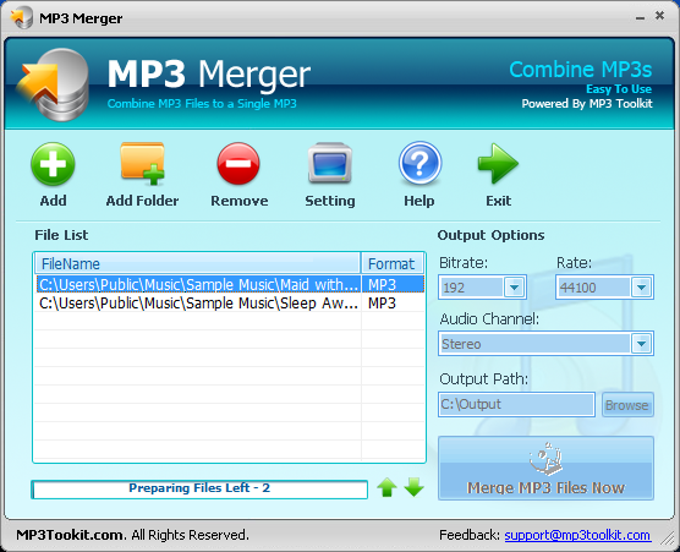This screenshot has height=552, width=680.
Task: Open the Setting monitor icon
Action: click(330, 163)
